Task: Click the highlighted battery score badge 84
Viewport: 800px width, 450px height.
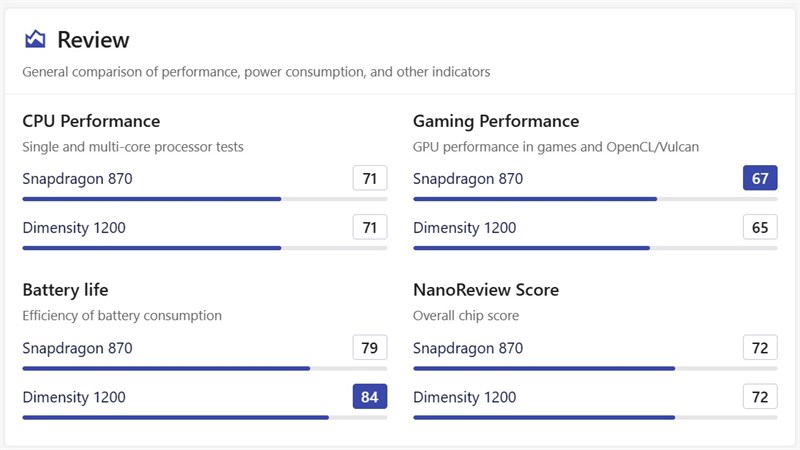Action: tap(370, 397)
